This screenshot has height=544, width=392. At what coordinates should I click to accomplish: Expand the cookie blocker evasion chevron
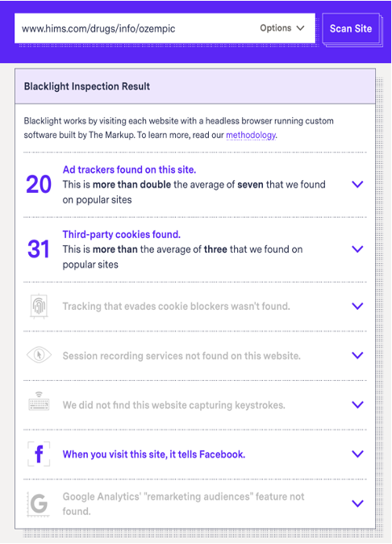pos(357,306)
